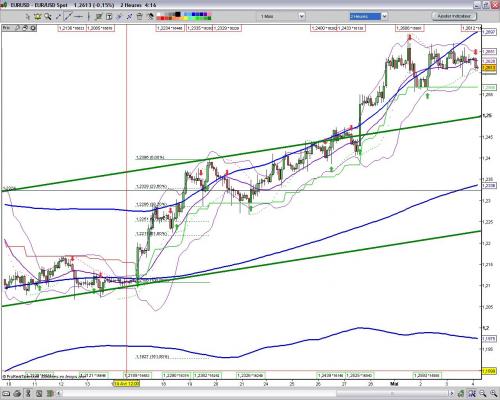Click the trash bin delete icon
Screen dimensions: 500x400
(x=140, y=16)
